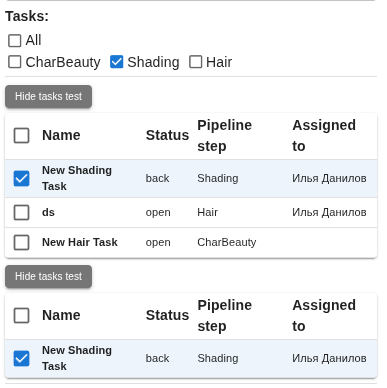The width and height of the screenshot is (387, 388).
Task: Deselect New Shading Task in first table
Action: pos(21,178)
